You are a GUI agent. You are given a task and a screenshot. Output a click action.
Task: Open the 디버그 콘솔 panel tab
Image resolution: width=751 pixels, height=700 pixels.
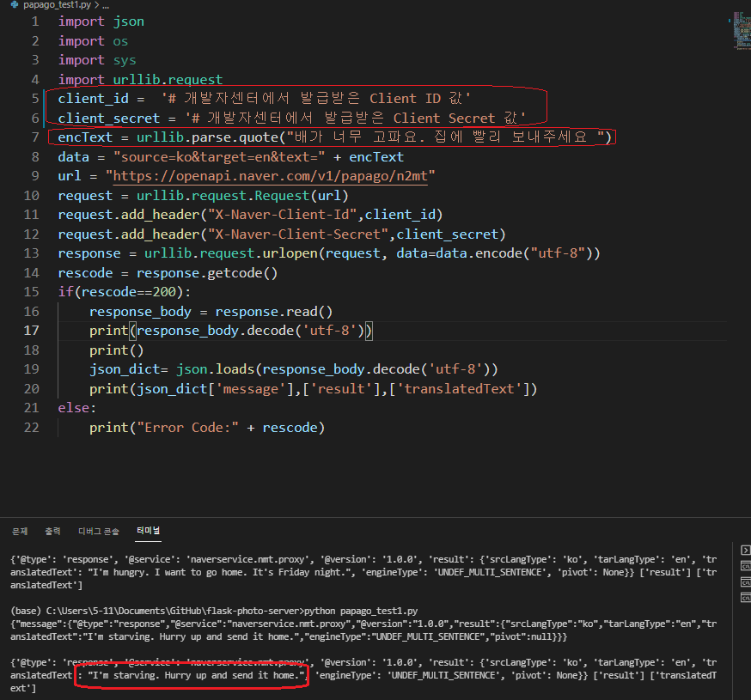click(99, 531)
